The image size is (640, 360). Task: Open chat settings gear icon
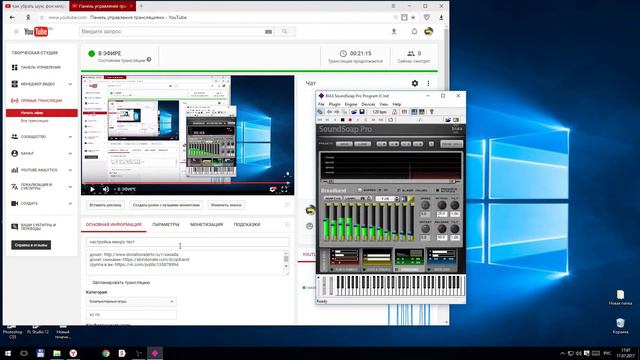point(415,83)
